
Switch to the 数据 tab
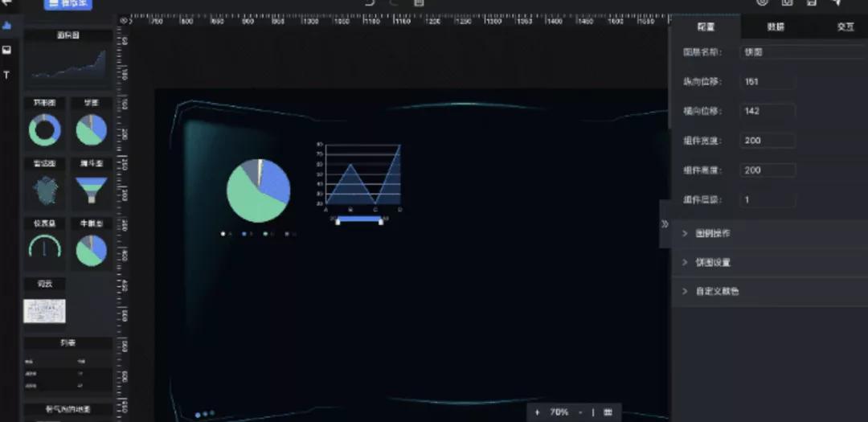776,27
